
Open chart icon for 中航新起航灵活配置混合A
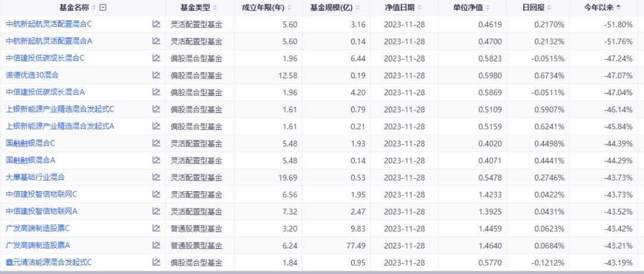[156, 41]
